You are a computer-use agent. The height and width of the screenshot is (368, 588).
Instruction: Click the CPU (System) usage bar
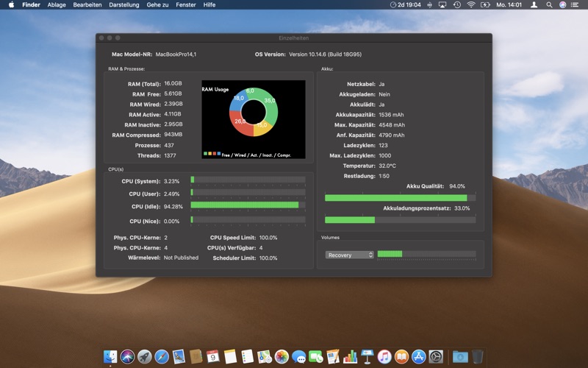coord(248,180)
